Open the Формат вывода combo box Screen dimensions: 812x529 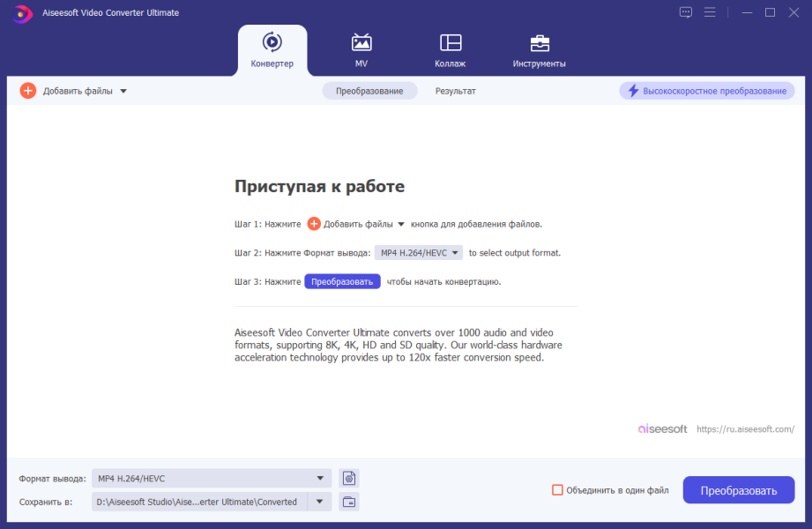point(212,478)
